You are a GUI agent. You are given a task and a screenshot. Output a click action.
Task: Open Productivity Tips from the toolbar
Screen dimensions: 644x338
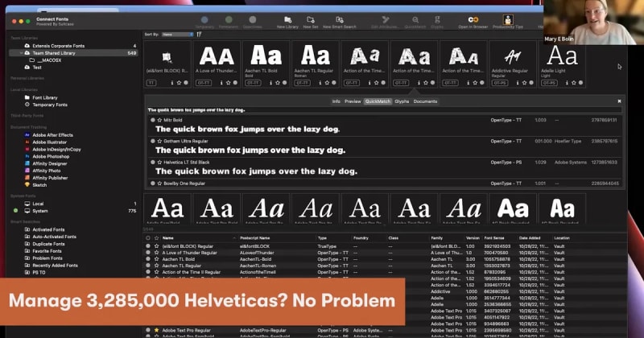pyautogui.click(x=508, y=19)
